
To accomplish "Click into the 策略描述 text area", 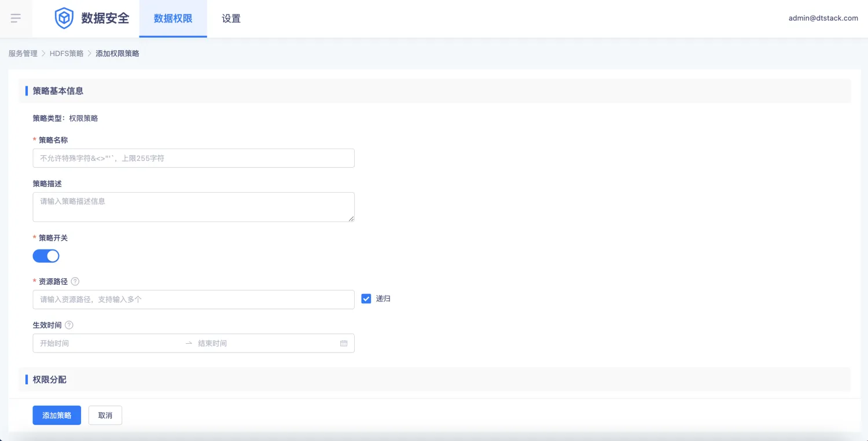I will click(193, 207).
